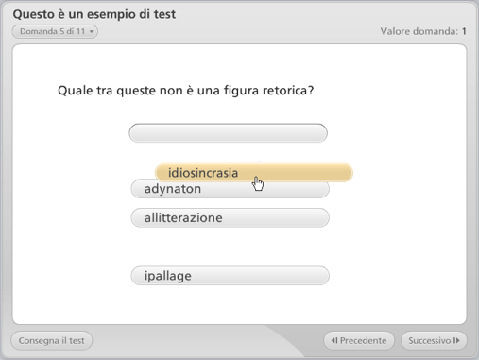Open the 'Domanda 5 di 11' question selector

[55, 31]
